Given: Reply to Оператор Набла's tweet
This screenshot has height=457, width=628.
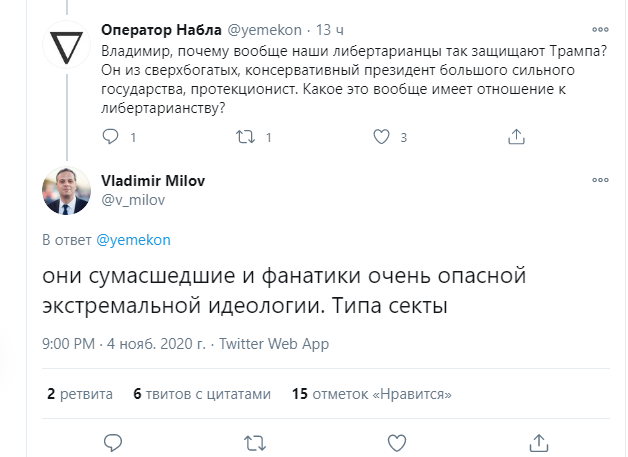Looking at the screenshot, I should (x=113, y=136).
